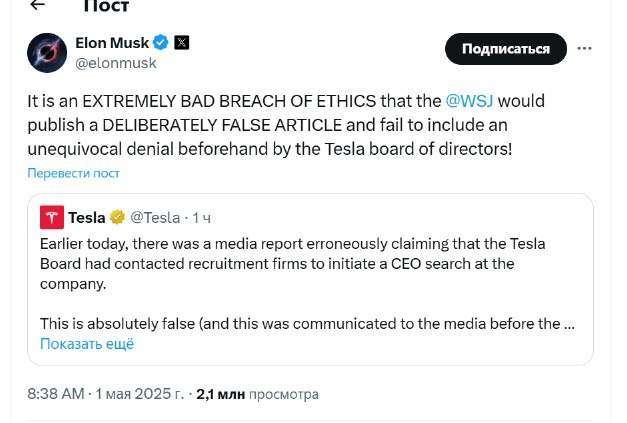Image resolution: width=627 pixels, height=423 pixels.
Task: Click the @elonmusk handle
Action: point(116,63)
